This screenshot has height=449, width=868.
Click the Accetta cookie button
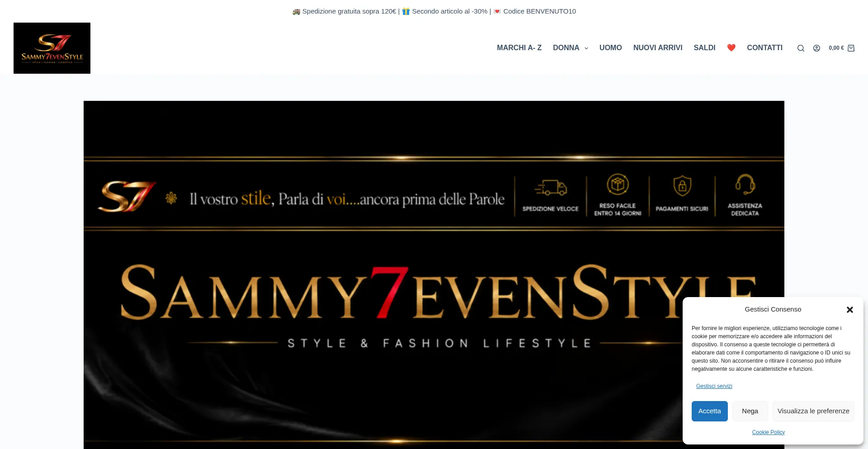tap(709, 411)
